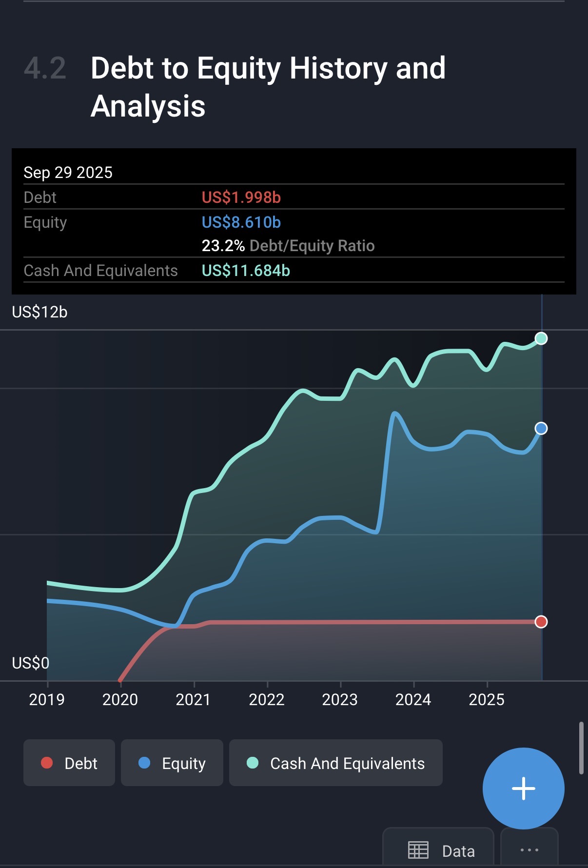588x868 pixels.
Task: Select the 2025 label on the x-axis
Action: tap(487, 699)
